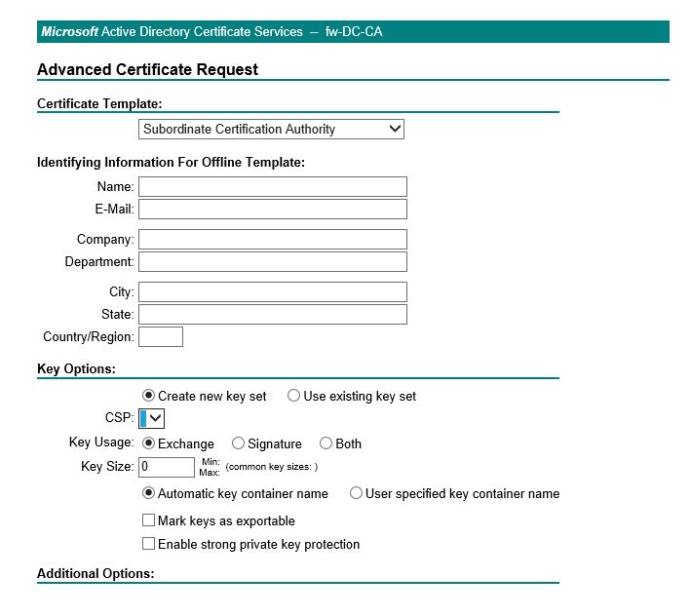This screenshot has width=691, height=616.
Task: Click the Microsoft Active Directory Certificate Services banner
Action: point(353,31)
